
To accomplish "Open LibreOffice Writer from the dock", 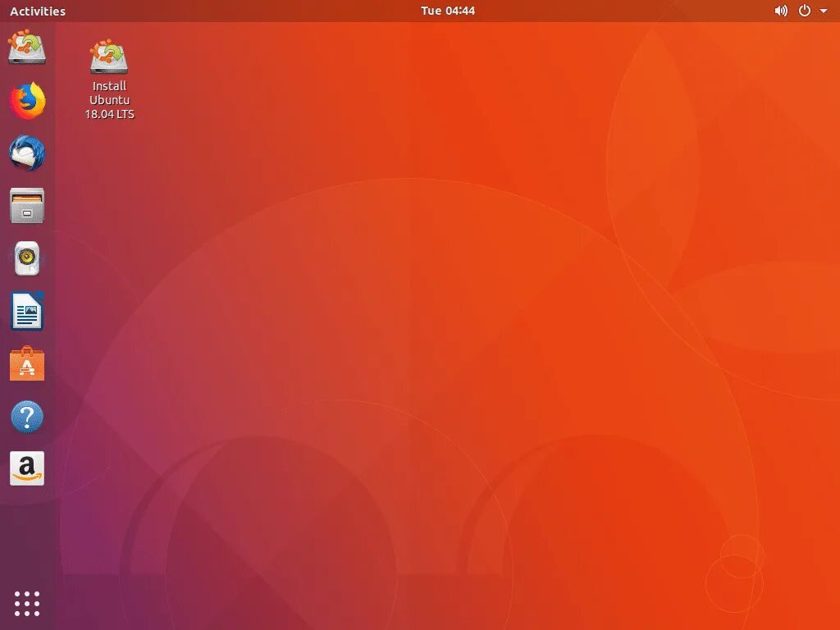I will coord(27,311).
